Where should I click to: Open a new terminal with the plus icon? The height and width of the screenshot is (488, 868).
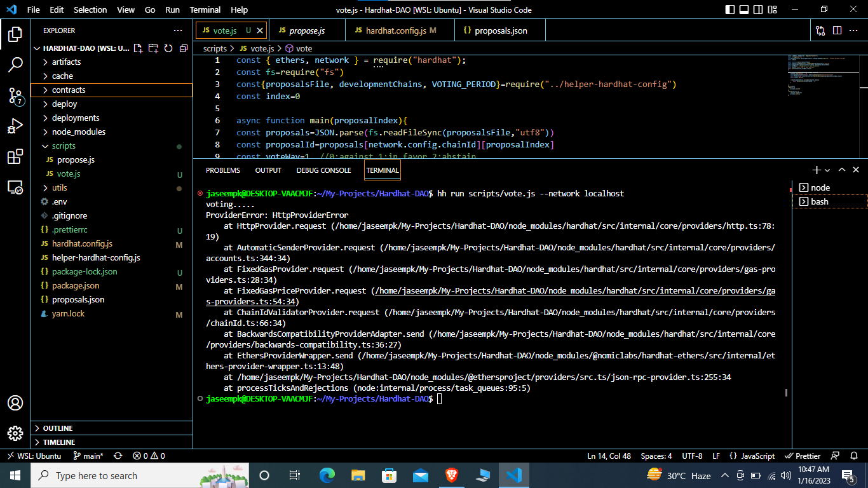click(815, 170)
